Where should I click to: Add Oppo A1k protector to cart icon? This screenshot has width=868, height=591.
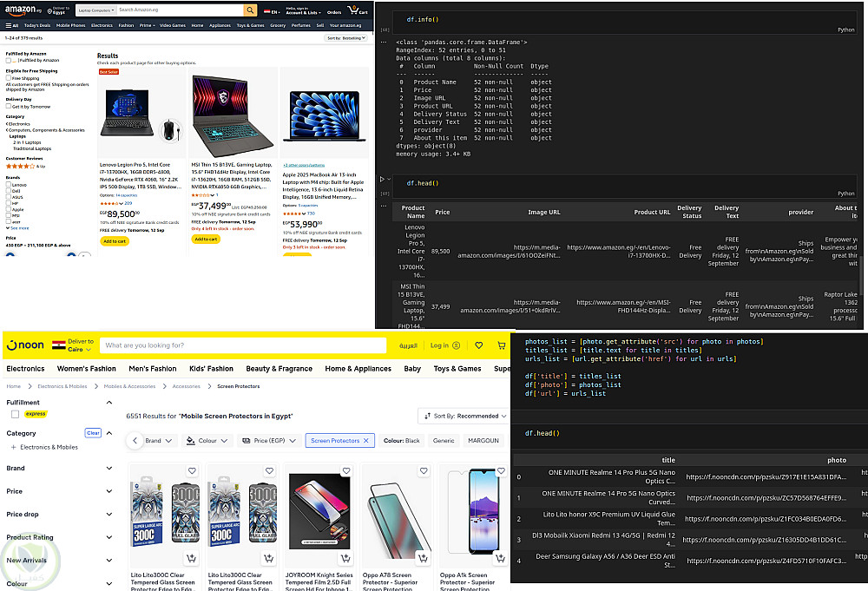coord(501,558)
